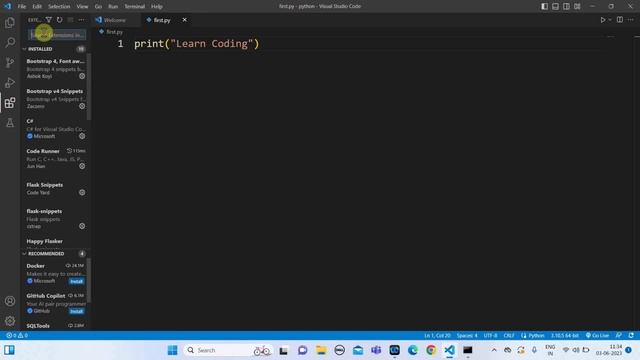Image resolution: width=640 pixels, height=360 pixels.
Task: Open the Windows Start menu on the taskbar
Action: [x=173, y=350]
